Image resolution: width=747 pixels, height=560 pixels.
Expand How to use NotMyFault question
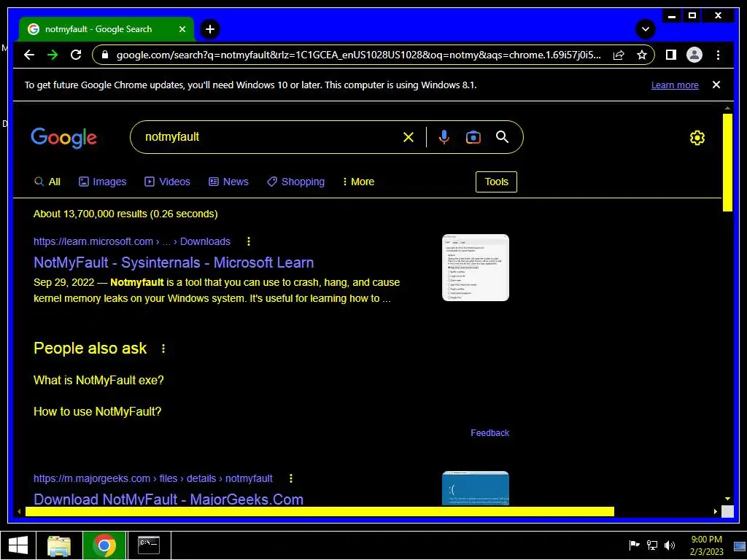(x=97, y=411)
